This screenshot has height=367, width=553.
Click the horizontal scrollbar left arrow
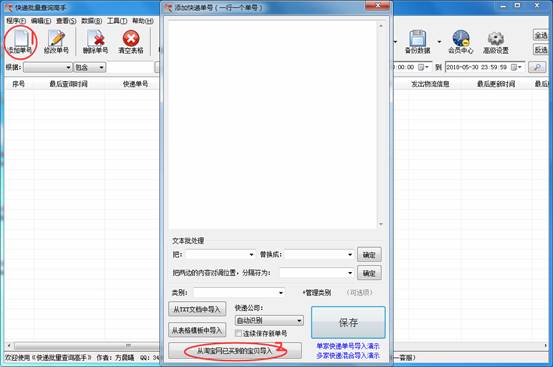click(x=9, y=345)
